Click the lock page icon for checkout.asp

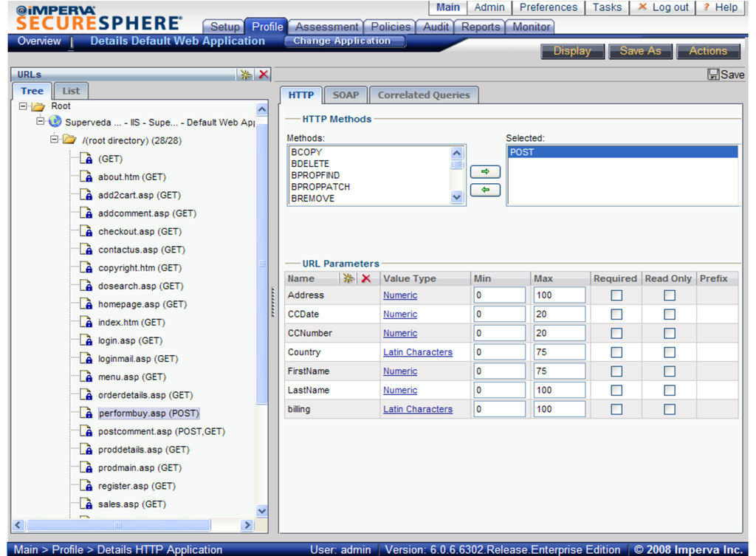86,231
